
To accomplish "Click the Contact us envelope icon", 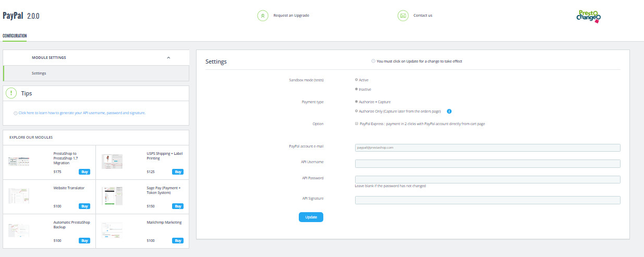I will (403, 16).
